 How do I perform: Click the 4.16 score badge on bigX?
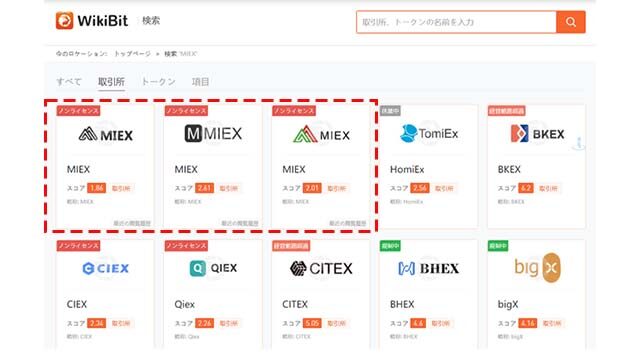527,323
